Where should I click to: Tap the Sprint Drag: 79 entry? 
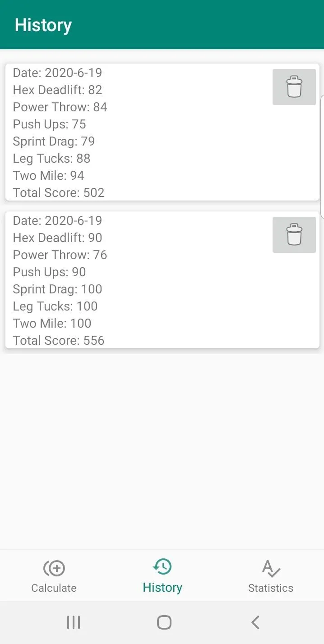point(54,142)
